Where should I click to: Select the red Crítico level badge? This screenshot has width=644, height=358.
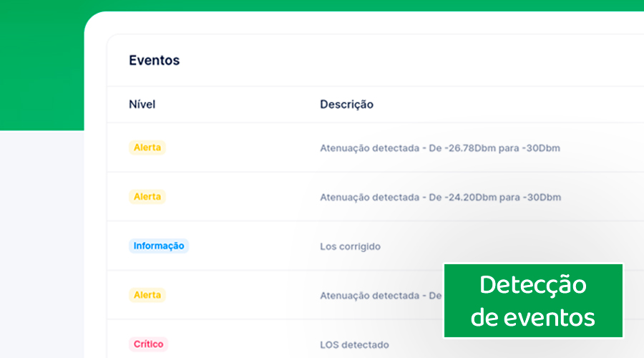click(149, 344)
